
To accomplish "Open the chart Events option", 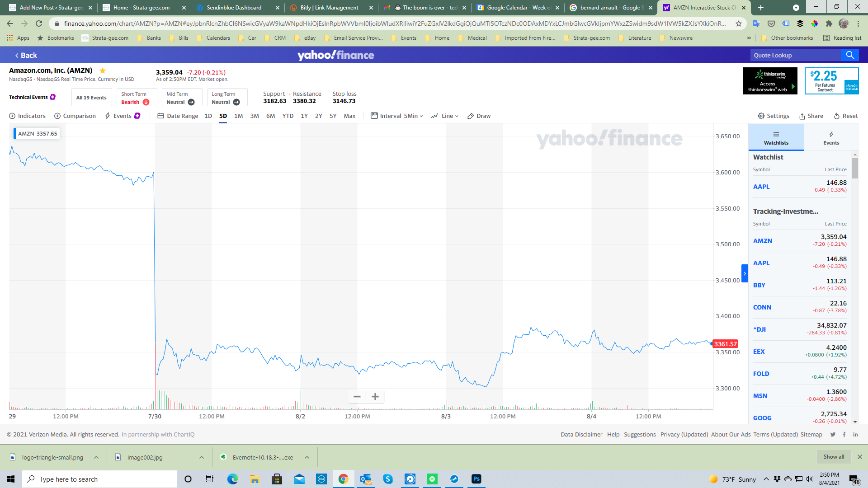I will pos(123,116).
